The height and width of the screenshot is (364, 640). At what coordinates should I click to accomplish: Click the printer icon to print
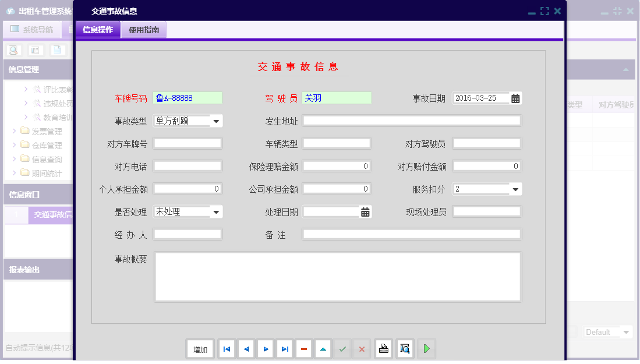[x=383, y=349]
